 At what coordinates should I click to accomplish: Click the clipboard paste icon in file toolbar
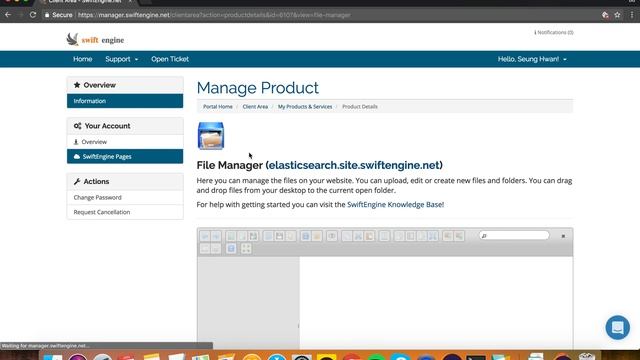(x=369, y=236)
